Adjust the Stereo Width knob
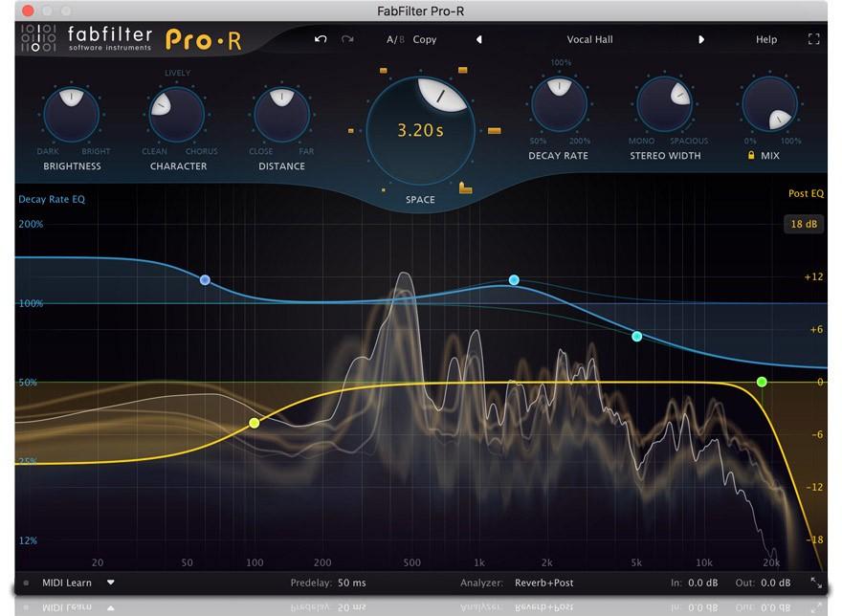The image size is (842, 616). 664,103
